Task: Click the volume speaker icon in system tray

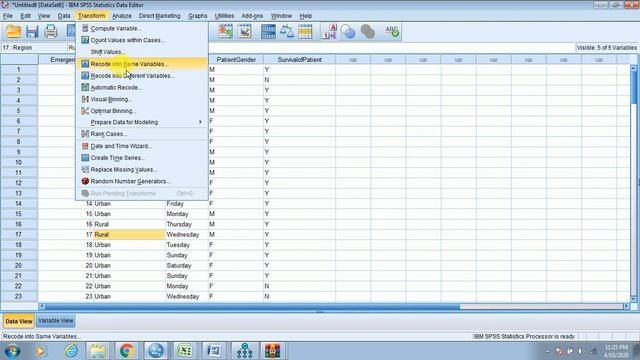Action: (x=580, y=351)
